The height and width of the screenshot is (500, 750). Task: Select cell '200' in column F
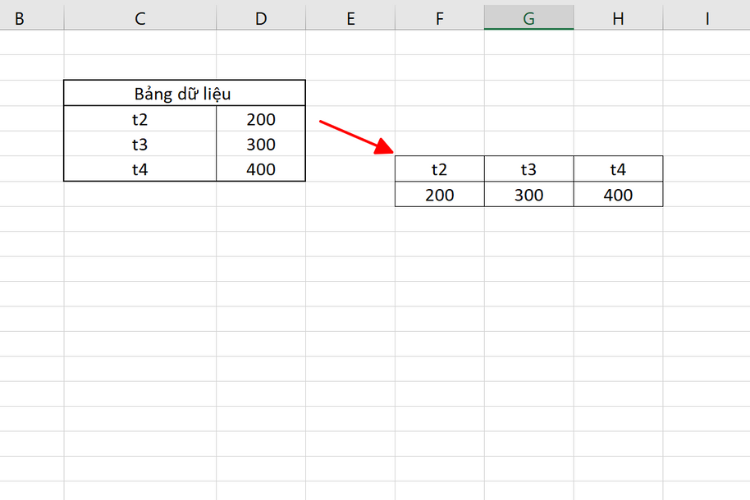pyautogui.click(x=440, y=194)
